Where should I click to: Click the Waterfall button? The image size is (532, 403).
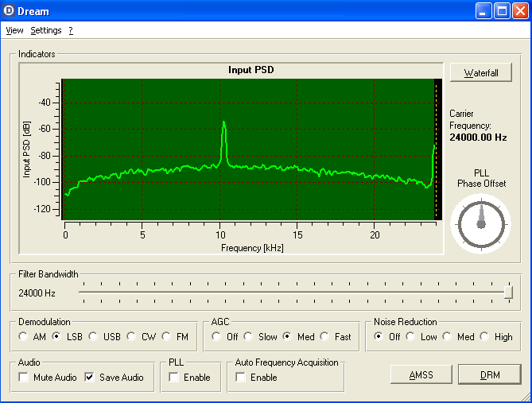click(x=481, y=72)
